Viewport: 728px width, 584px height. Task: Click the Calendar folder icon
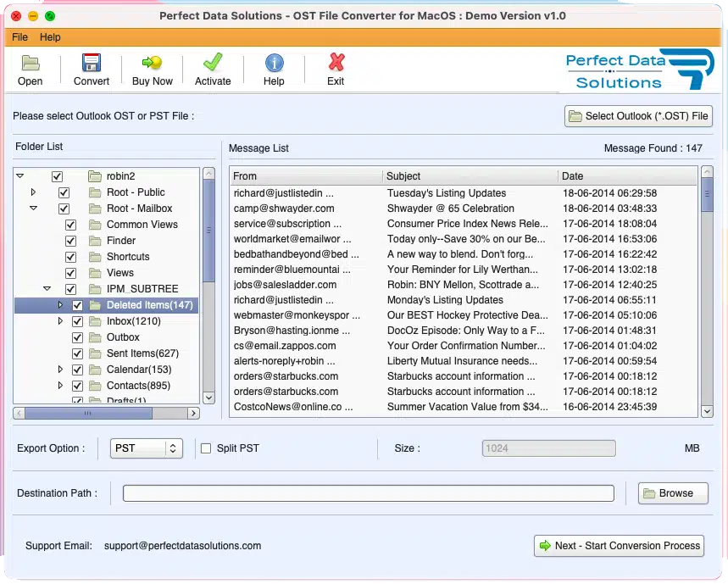[95, 370]
